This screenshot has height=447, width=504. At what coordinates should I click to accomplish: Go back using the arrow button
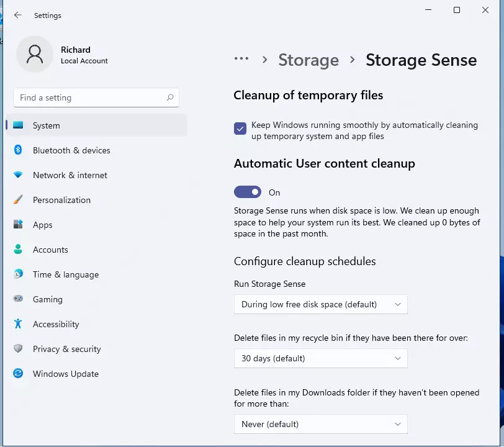click(x=17, y=15)
